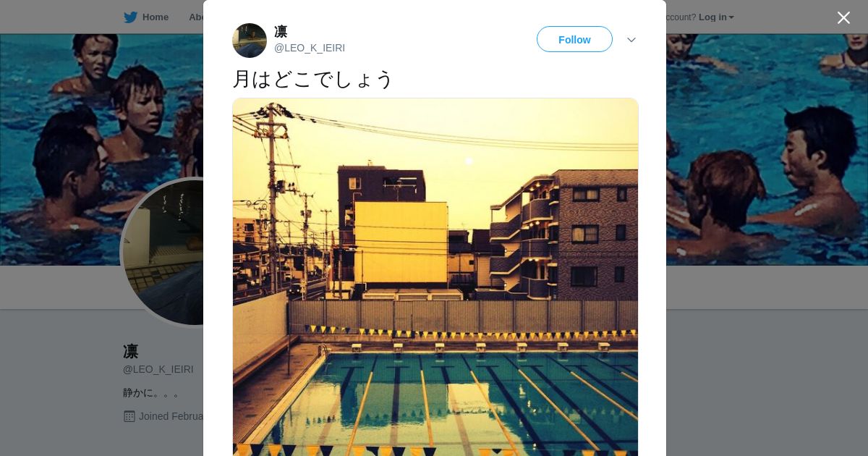Viewport: 868px width, 456px height.
Task: Open the partially hidden About nav item
Action: [196, 17]
